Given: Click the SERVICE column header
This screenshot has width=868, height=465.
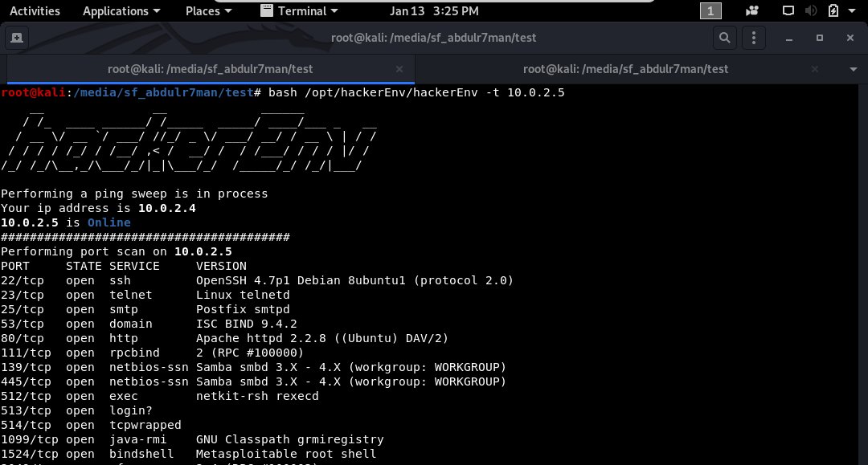Looking at the screenshot, I should tap(134, 266).
